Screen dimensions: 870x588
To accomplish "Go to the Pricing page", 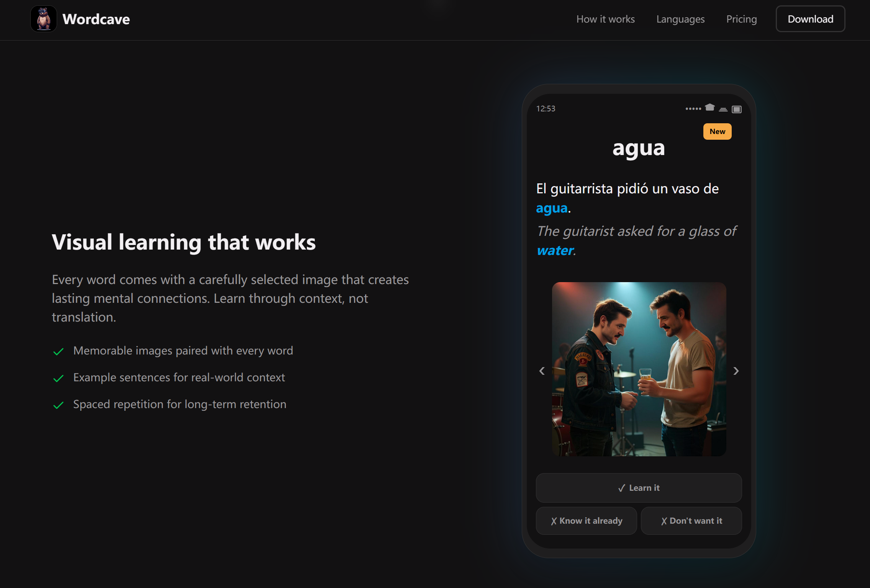I will pyautogui.click(x=741, y=19).
